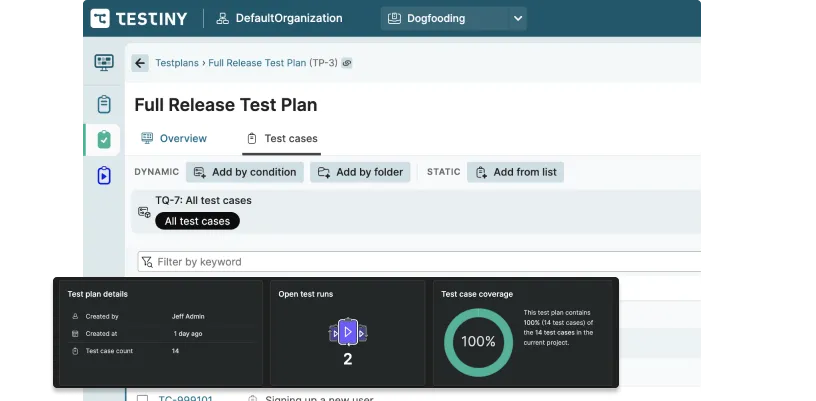Select the Test cases tab

coord(282,138)
